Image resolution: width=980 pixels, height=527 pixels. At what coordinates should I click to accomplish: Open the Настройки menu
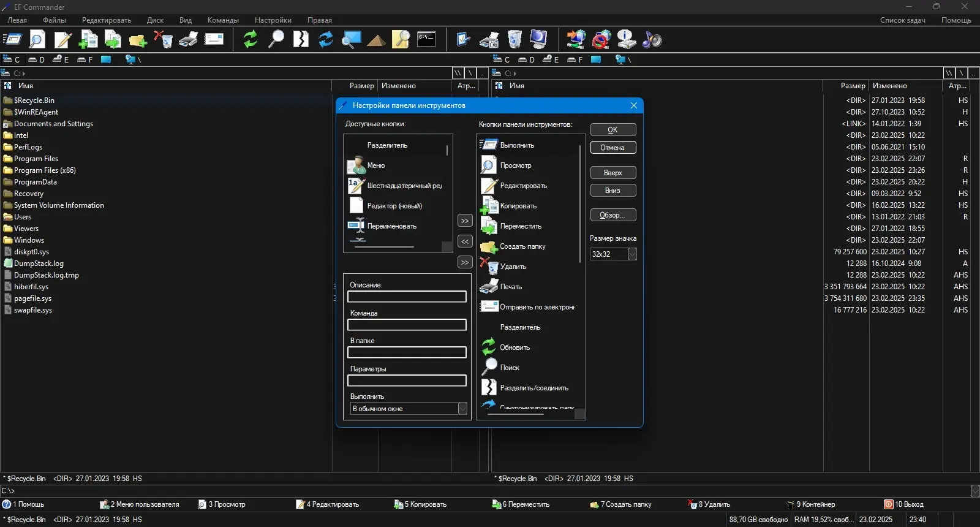click(x=273, y=20)
